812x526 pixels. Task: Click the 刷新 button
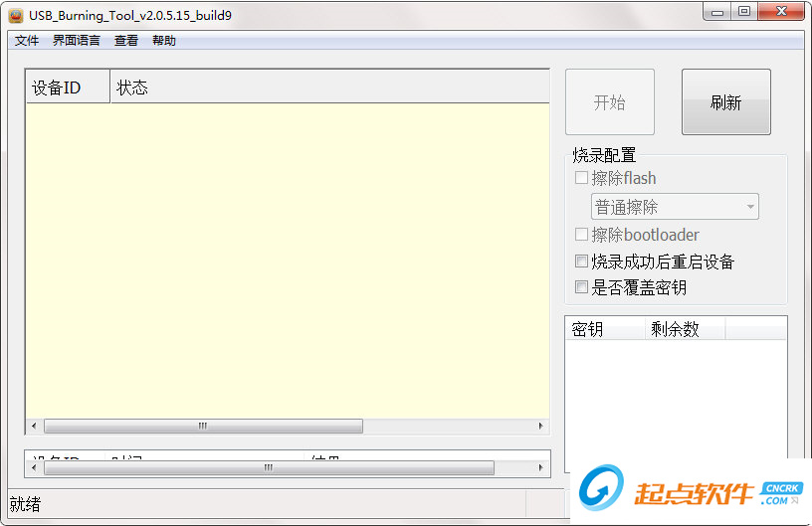tap(726, 101)
